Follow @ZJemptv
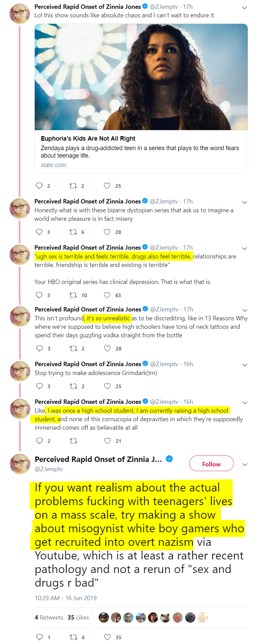Viewport: 261px width, 644px height. pyautogui.click(x=211, y=464)
